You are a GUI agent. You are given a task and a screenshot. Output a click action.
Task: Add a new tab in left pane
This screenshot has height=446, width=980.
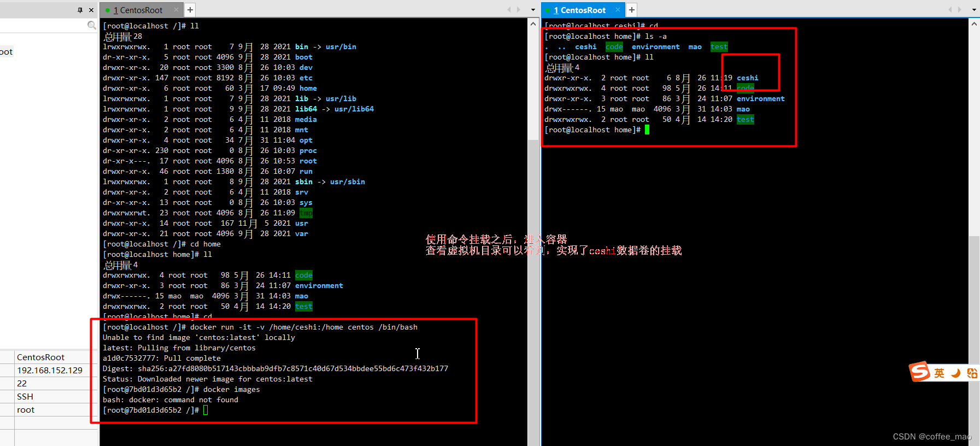190,10
